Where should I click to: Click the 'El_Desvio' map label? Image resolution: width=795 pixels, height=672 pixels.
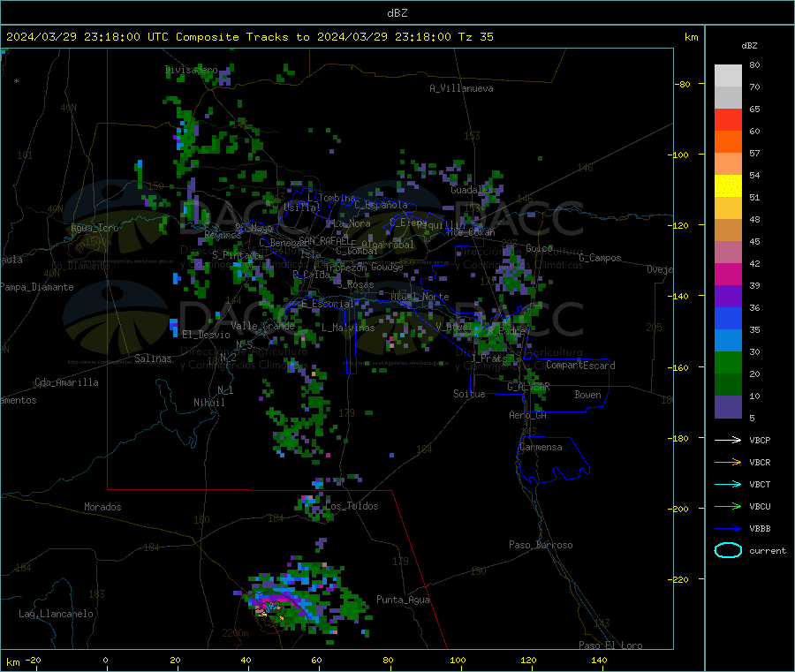pos(206,335)
